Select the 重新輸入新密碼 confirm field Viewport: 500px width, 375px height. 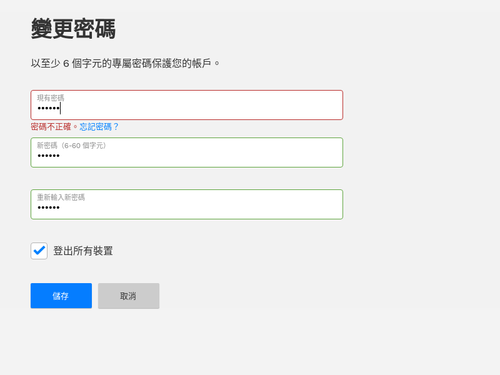[x=187, y=204]
